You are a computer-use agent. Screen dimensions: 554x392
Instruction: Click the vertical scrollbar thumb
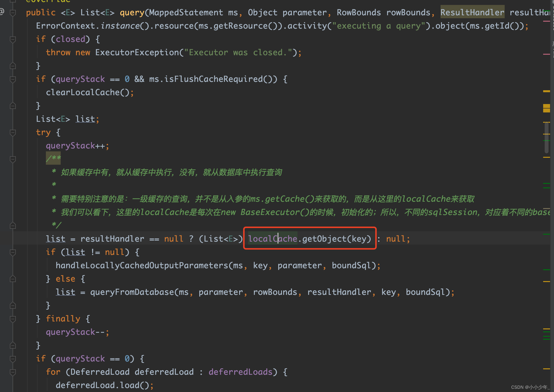pyautogui.click(x=546, y=137)
